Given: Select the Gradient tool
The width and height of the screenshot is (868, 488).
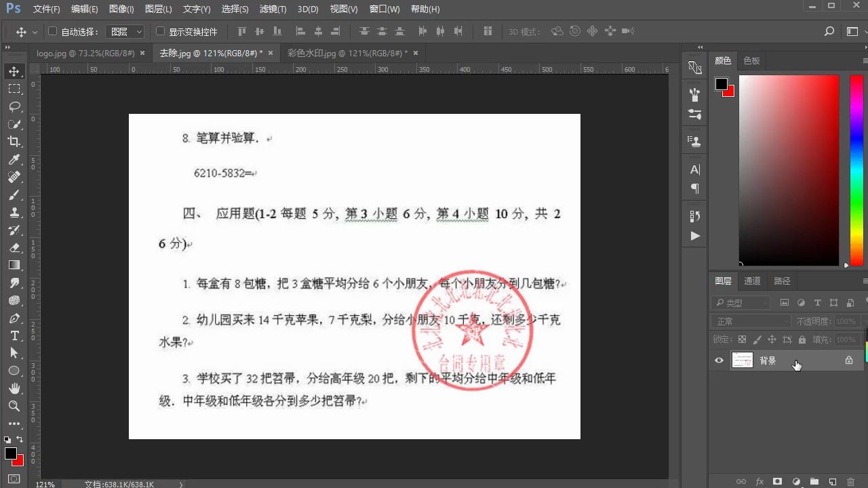Looking at the screenshot, I should (14, 265).
